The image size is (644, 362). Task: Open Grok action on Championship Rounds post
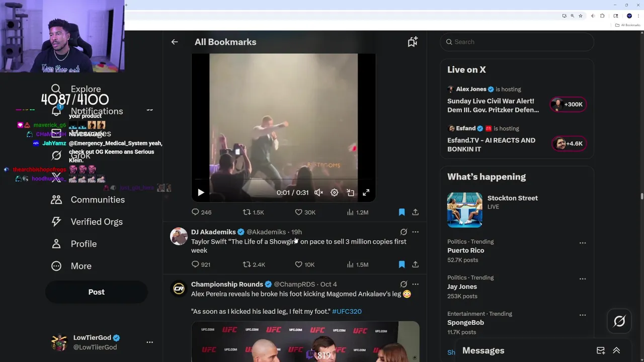pos(404,284)
